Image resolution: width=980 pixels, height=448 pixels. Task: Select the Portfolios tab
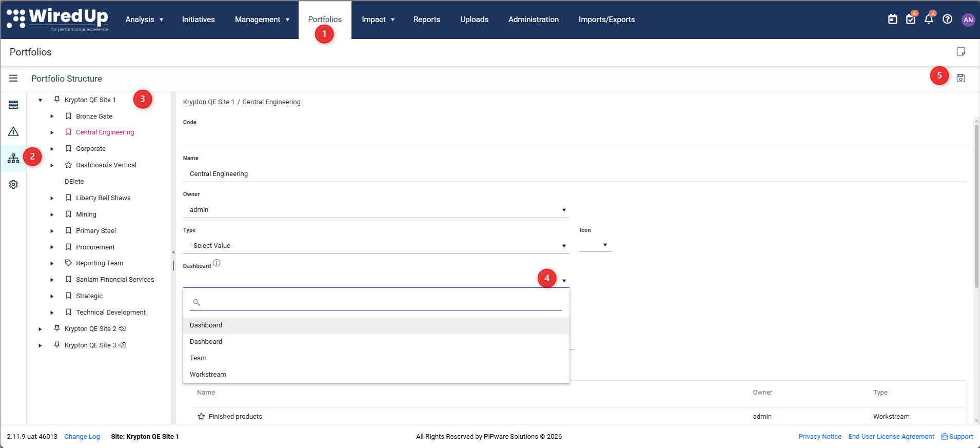tap(325, 20)
